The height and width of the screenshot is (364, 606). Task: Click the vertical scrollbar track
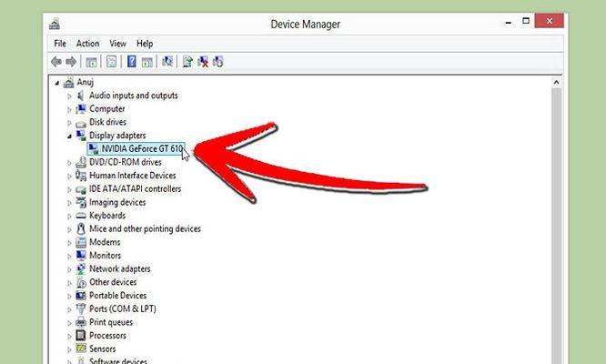pos(556,226)
